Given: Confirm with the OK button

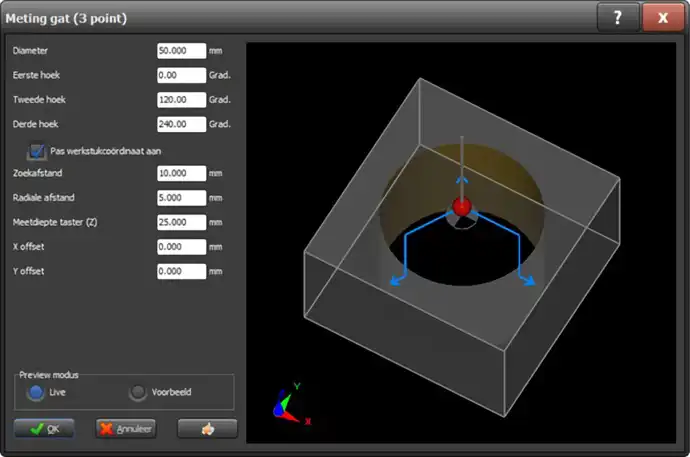Looking at the screenshot, I should [44, 428].
